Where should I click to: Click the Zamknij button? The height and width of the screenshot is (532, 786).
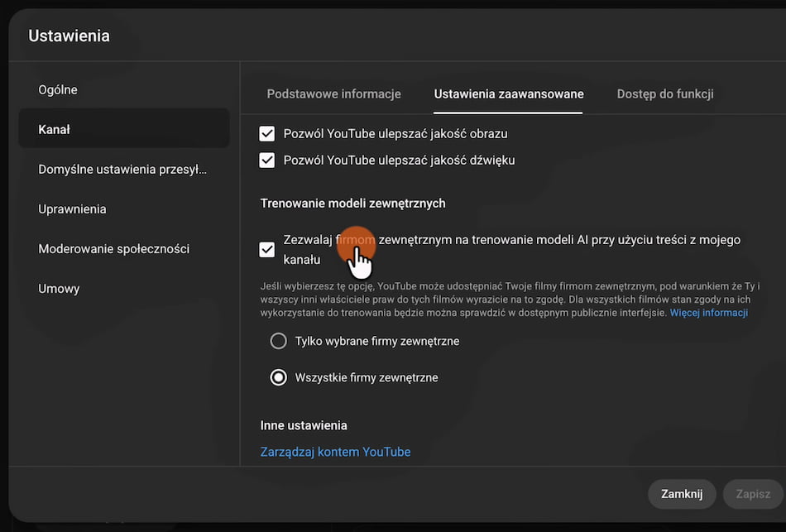click(682, 494)
